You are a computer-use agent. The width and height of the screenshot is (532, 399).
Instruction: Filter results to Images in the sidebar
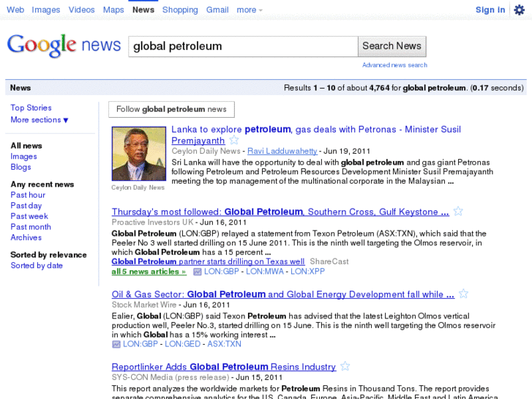[23, 157]
